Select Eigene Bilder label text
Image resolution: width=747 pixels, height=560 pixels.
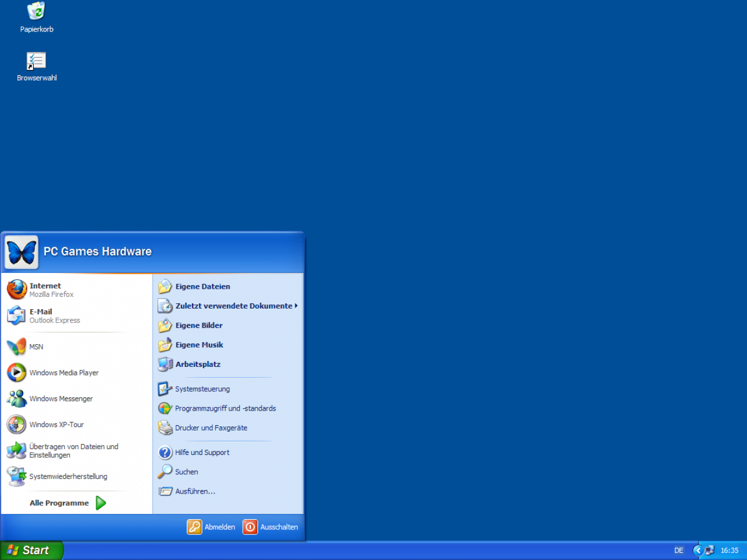199,325
